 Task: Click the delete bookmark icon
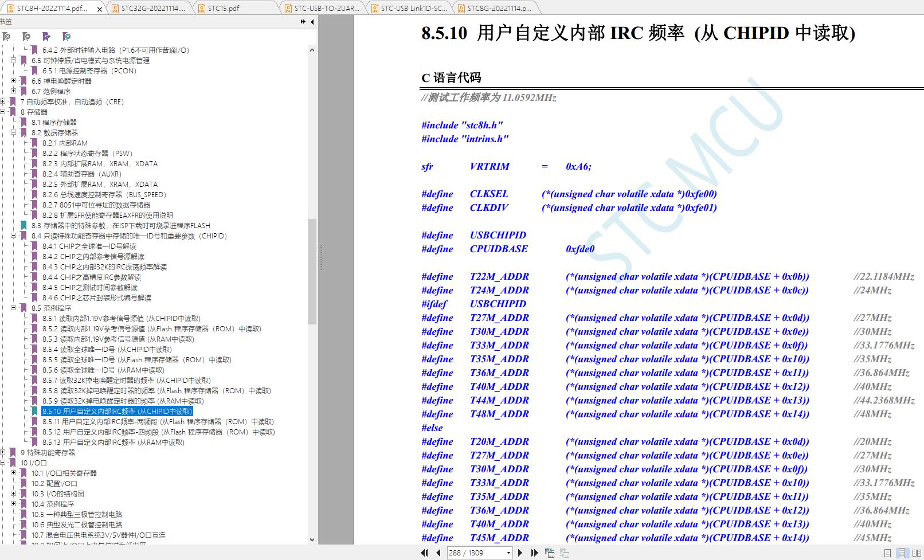point(6,37)
